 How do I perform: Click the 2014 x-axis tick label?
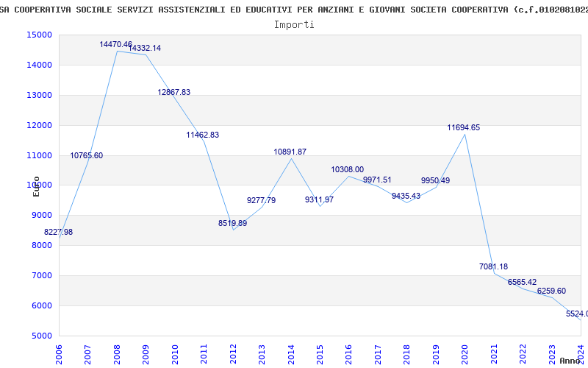(291, 355)
